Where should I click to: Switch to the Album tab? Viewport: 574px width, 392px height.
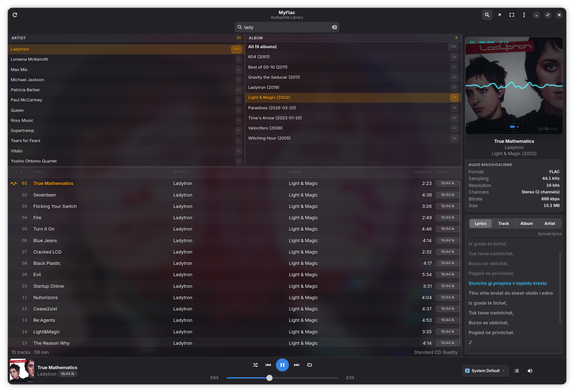527,223
